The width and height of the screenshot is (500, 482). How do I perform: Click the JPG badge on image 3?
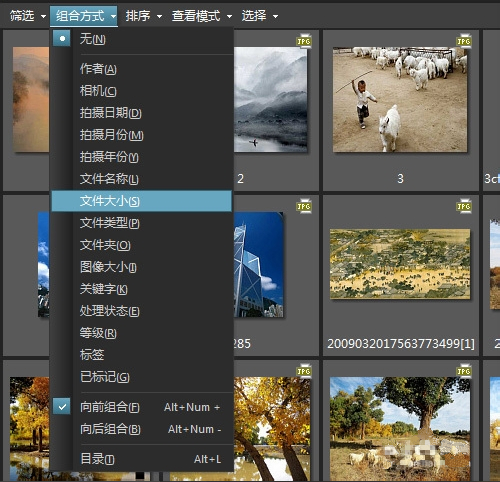pos(464,41)
